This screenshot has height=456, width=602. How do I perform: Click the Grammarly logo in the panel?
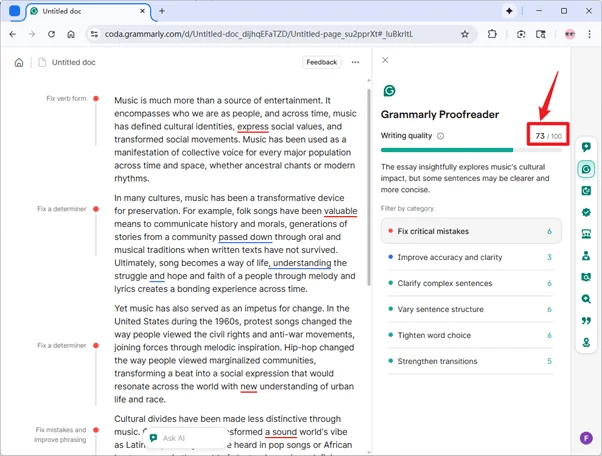pos(389,91)
